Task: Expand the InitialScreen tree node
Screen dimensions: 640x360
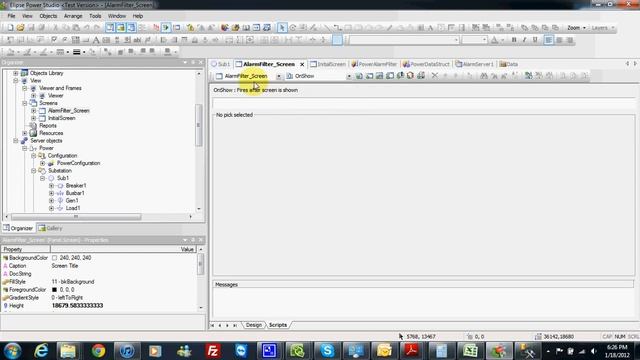Action: click(33, 118)
